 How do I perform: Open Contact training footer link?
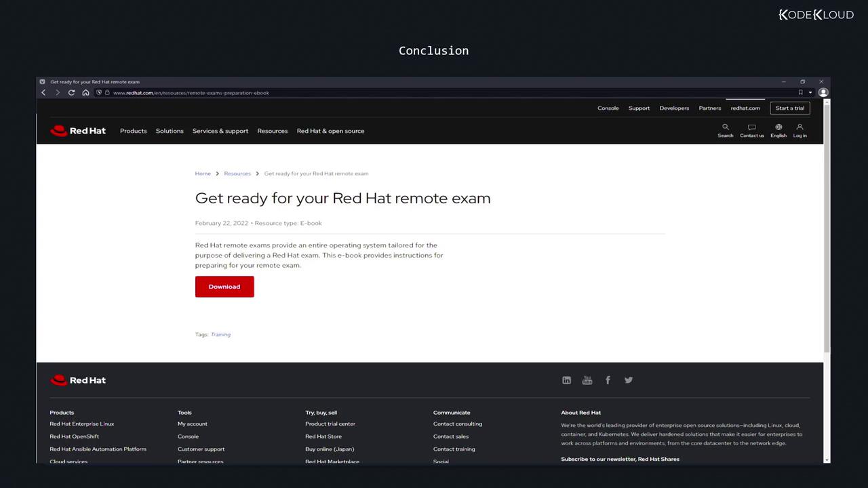pyautogui.click(x=454, y=449)
